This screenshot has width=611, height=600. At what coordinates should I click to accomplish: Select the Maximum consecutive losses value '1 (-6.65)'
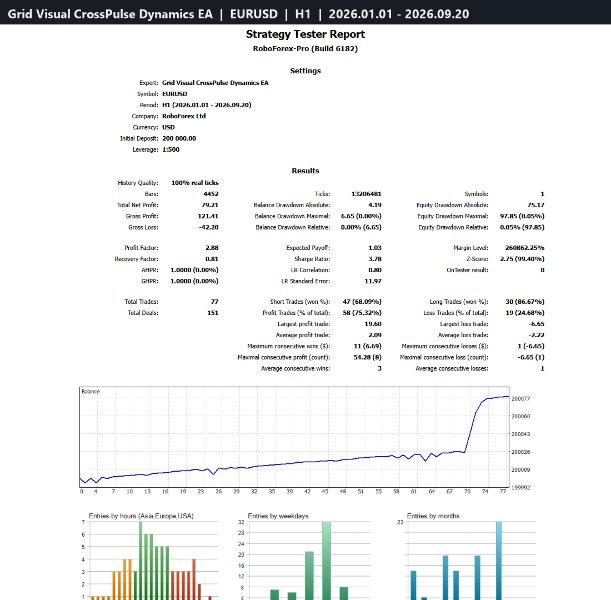click(x=531, y=346)
